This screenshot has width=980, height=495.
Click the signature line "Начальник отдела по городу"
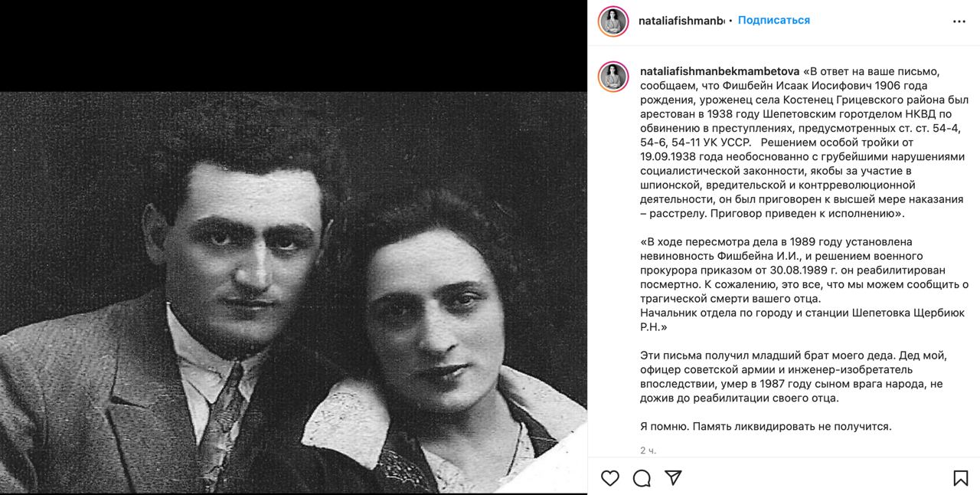point(802,320)
